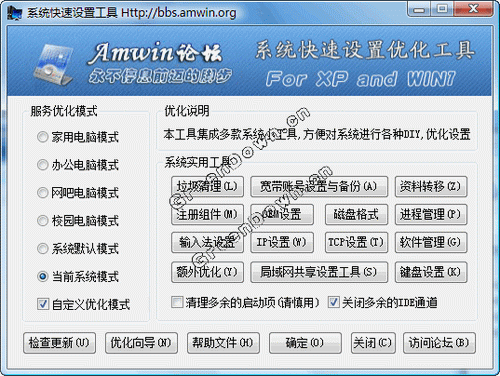This screenshot has height=376, width=500.
Task: Open 输入法设置 button
Action: pyautogui.click(x=207, y=242)
